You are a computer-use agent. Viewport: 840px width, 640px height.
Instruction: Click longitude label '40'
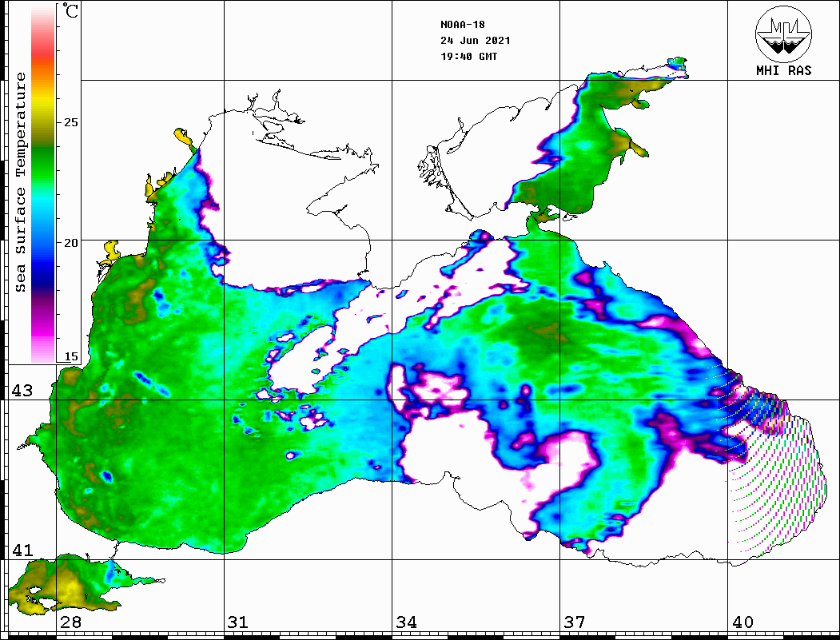[x=742, y=622]
